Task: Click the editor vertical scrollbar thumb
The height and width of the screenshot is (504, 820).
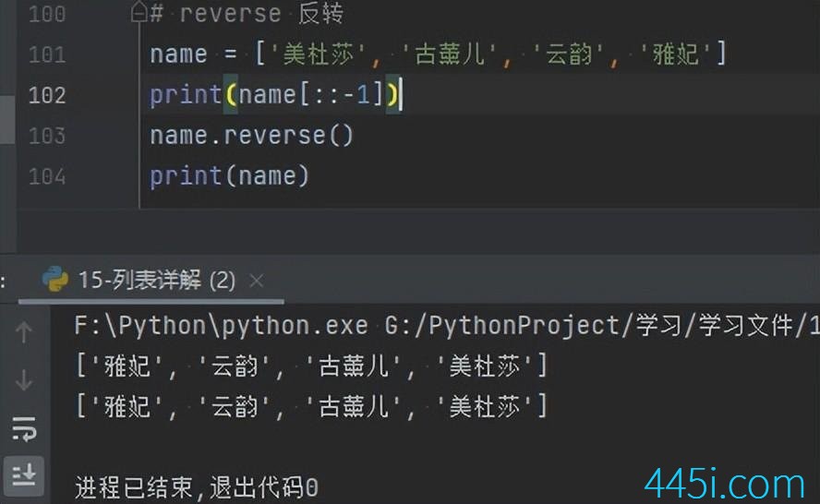Action: coord(7,119)
